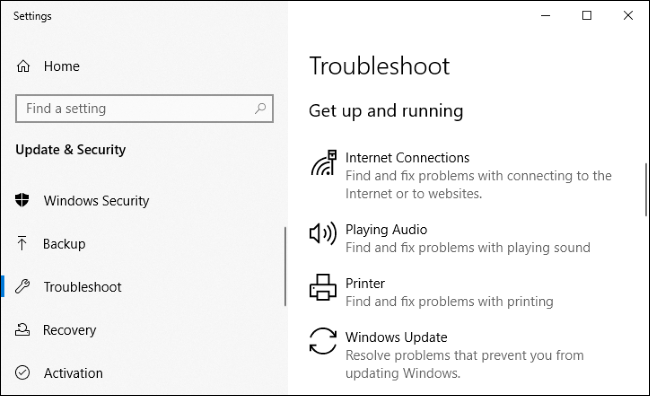
Task: Click the Internet Connections Wi-Fi icon
Action: (323, 163)
